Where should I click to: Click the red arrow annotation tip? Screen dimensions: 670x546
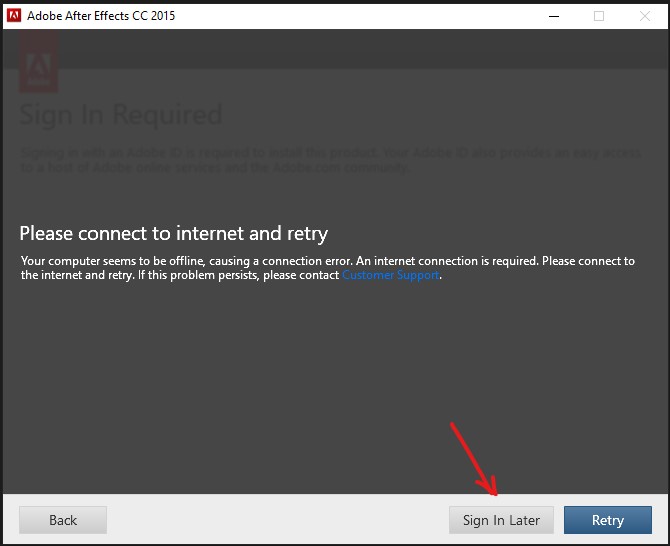(x=495, y=494)
